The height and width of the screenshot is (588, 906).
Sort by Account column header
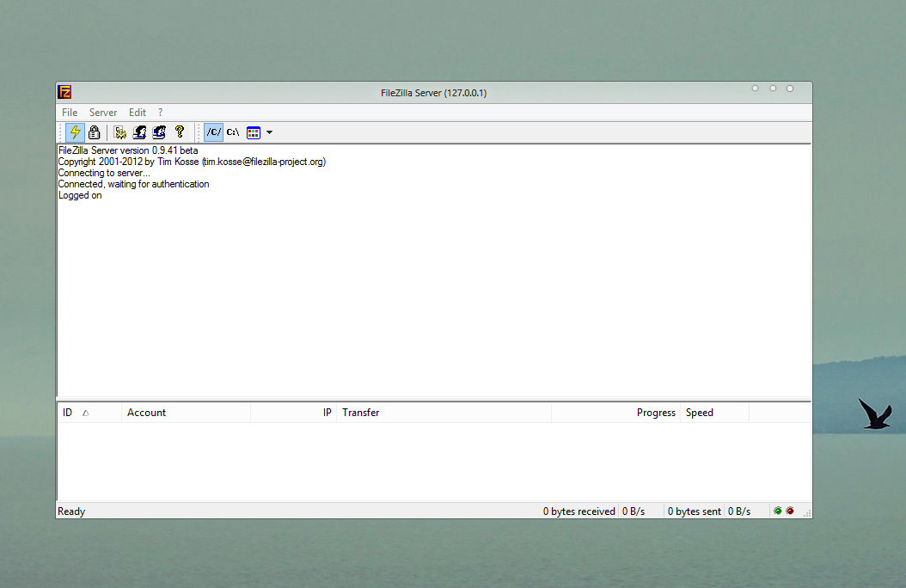click(186, 413)
